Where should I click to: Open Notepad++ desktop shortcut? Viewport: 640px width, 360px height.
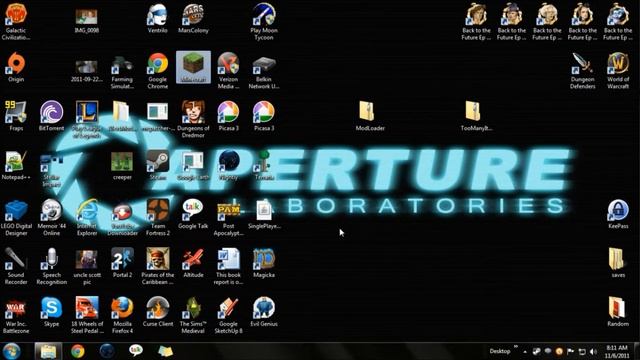click(16, 165)
